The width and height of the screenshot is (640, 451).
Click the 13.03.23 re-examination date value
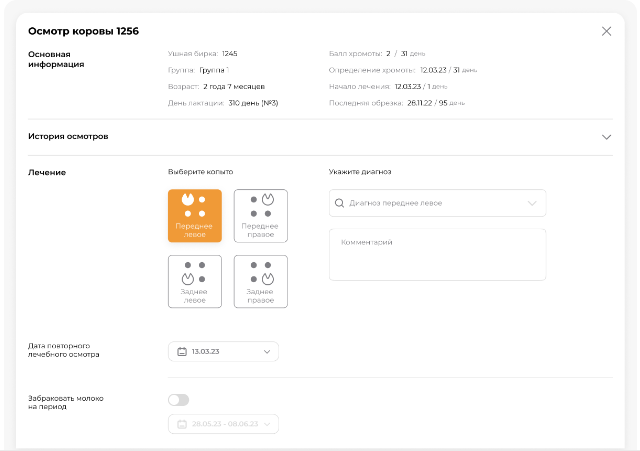205,352
